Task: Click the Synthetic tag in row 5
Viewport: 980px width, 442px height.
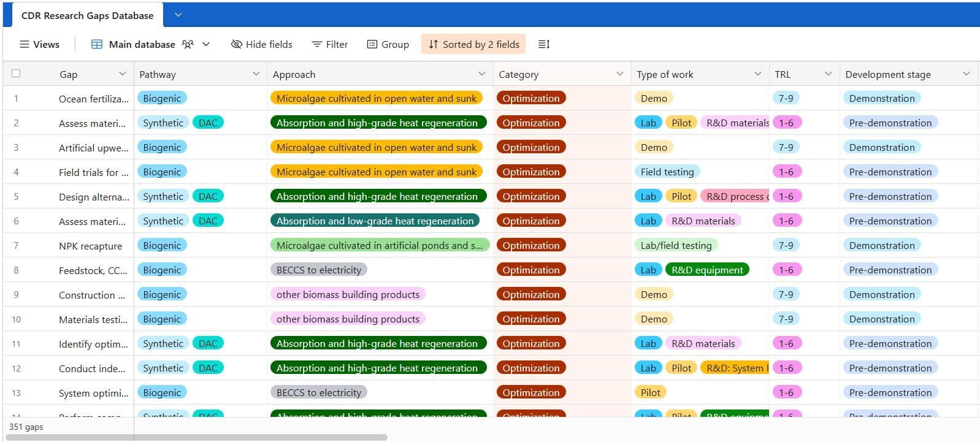Action: [163, 196]
